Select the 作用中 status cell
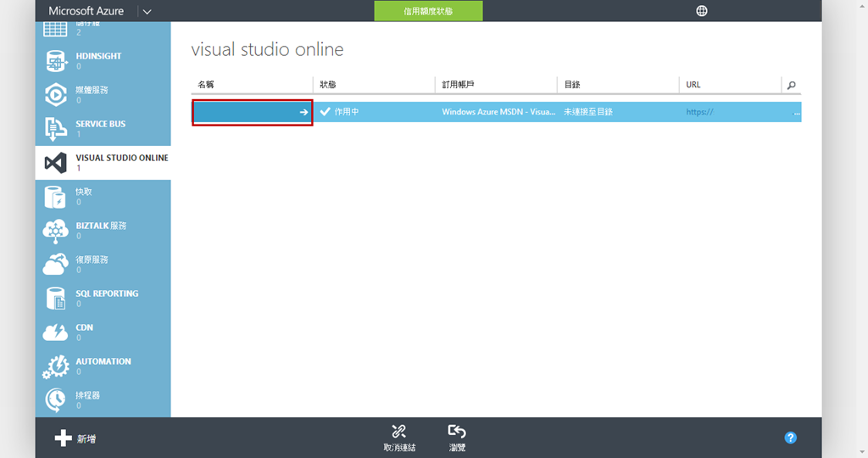868x458 pixels. pos(374,112)
